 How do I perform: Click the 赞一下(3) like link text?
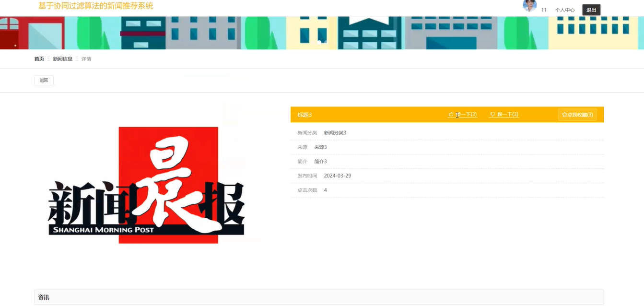466,115
